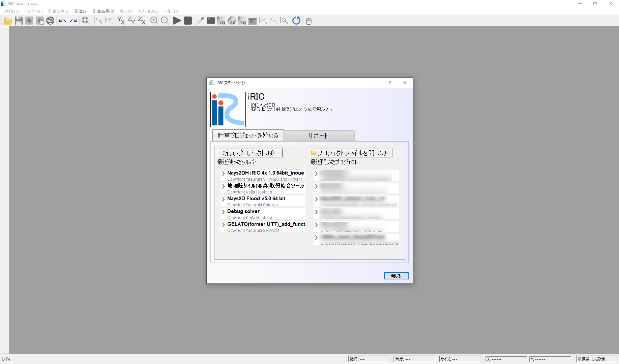
Task: Click the open project folder icon
Action: pos(8,21)
